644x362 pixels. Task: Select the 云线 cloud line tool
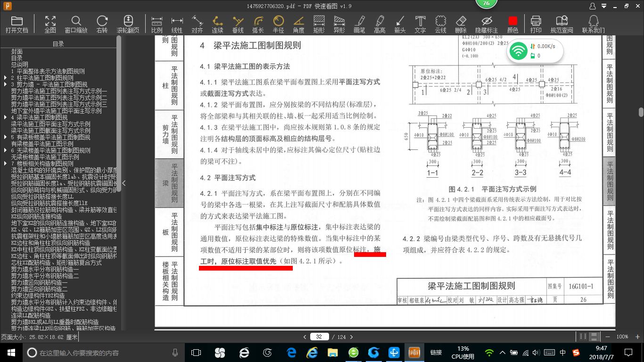(x=440, y=25)
